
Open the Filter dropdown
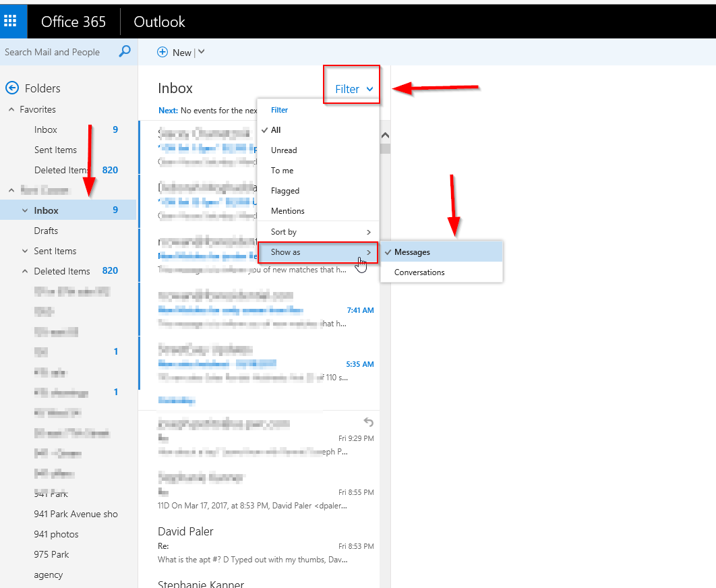tap(353, 89)
